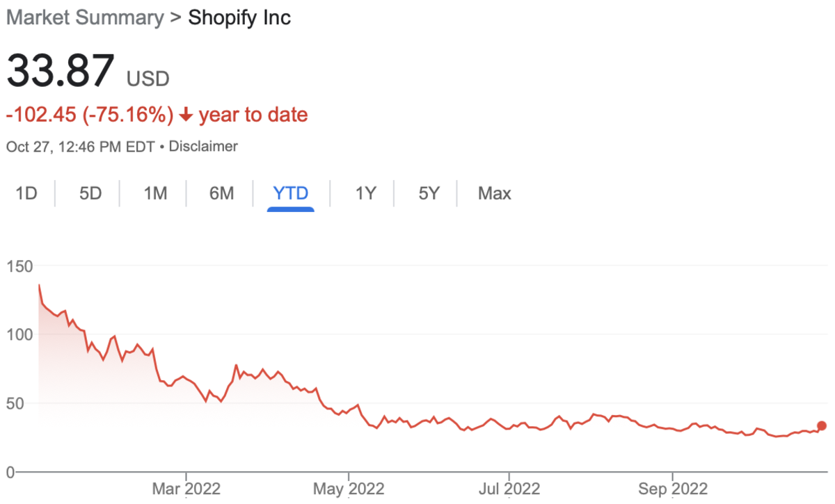Image resolution: width=835 pixels, height=504 pixels.
Task: Switch to the 1D time range tab
Action: (x=26, y=193)
